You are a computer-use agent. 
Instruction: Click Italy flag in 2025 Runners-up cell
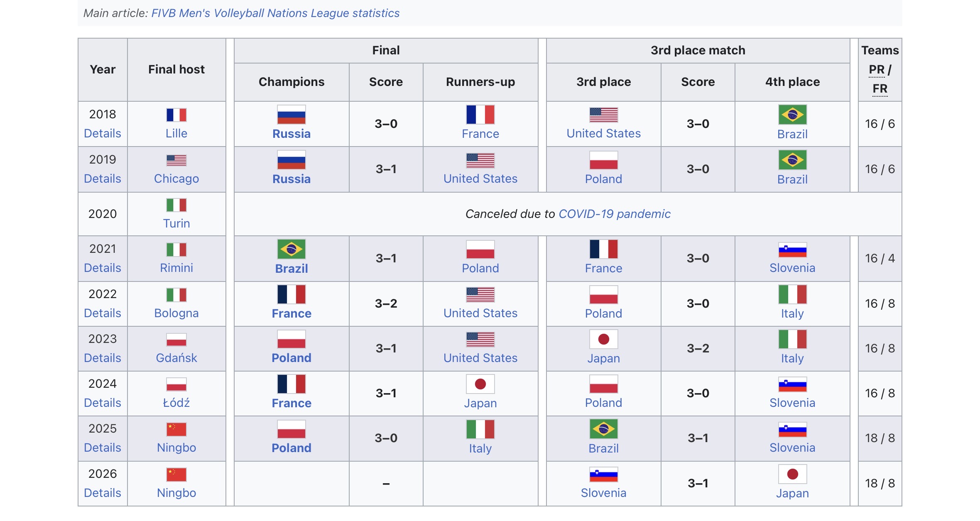[480, 429]
